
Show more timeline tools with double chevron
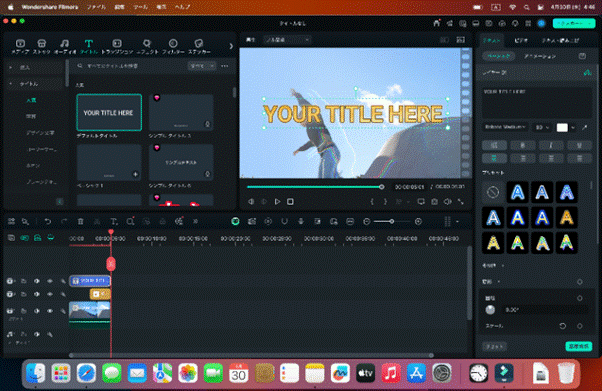click(x=195, y=222)
